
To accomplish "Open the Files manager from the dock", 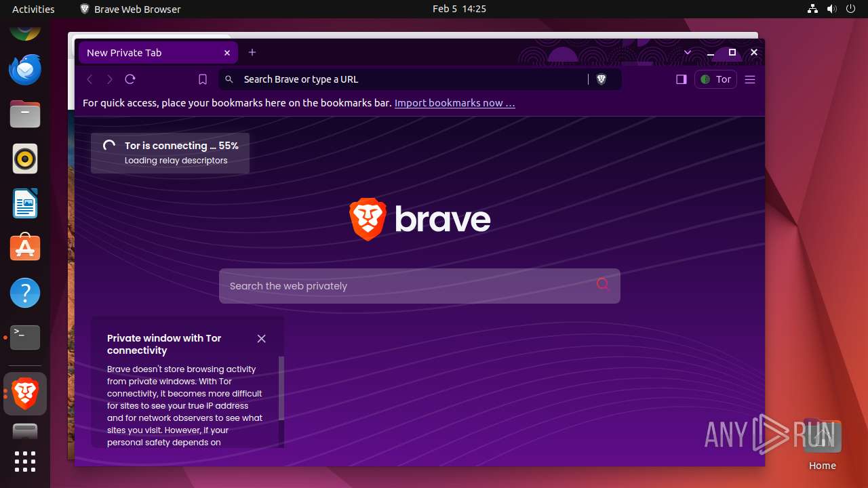I will (25, 114).
